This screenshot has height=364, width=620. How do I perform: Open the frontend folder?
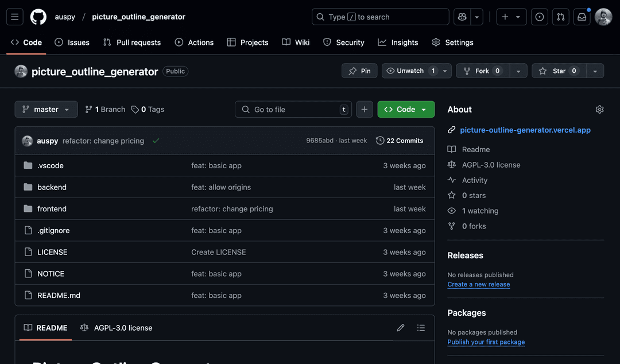[52, 209]
